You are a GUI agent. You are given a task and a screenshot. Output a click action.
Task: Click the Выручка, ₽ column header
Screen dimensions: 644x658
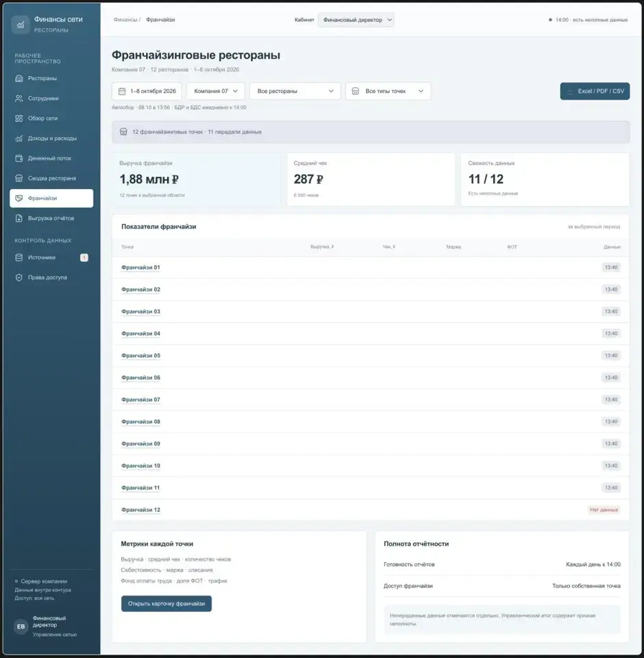(322, 247)
